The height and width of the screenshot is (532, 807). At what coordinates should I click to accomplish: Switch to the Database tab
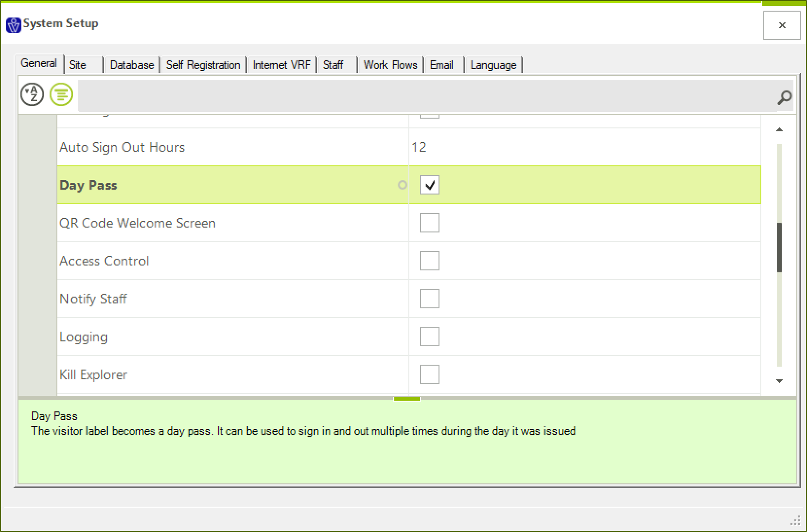pos(132,65)
